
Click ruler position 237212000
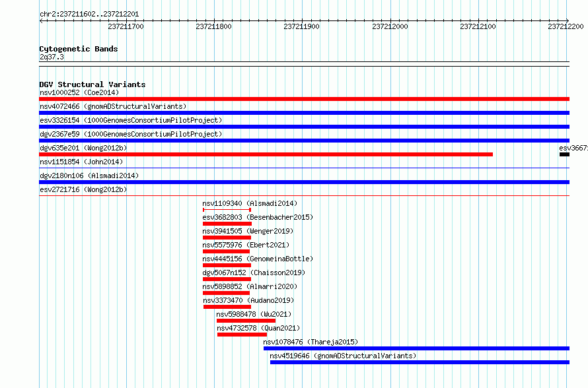[x=390, y=26]
